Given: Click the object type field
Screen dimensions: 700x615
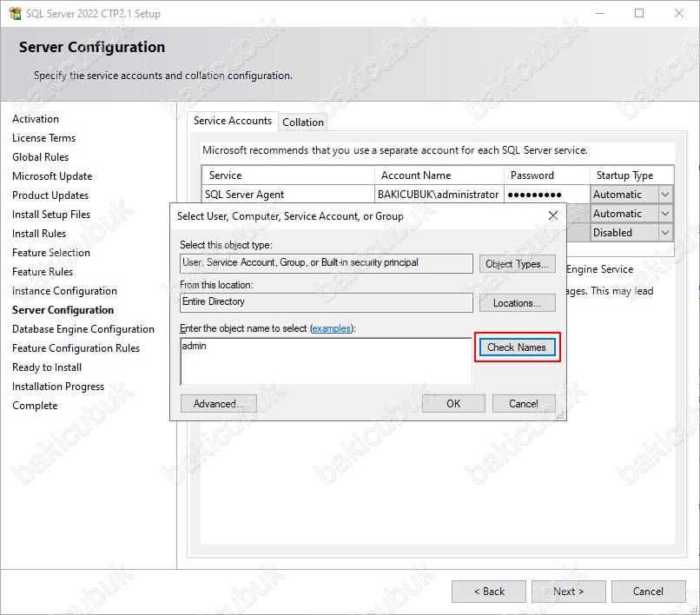Looking at the screenshot, I should click(327, 263).
